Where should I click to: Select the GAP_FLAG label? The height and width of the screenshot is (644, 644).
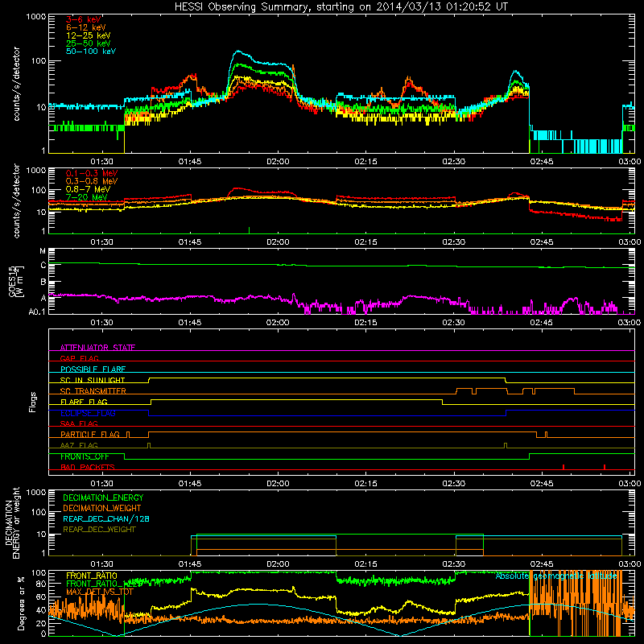click(79, 358)
